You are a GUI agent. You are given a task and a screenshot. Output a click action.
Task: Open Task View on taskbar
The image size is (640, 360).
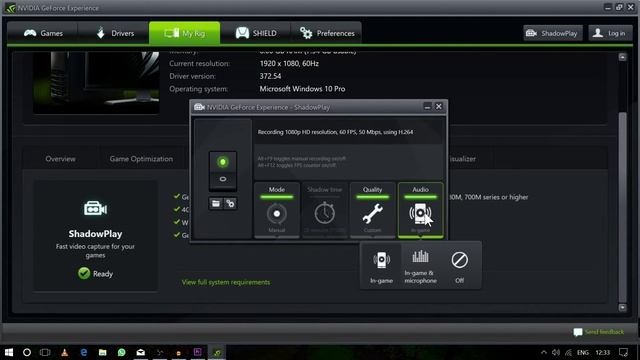coord(45,352)
